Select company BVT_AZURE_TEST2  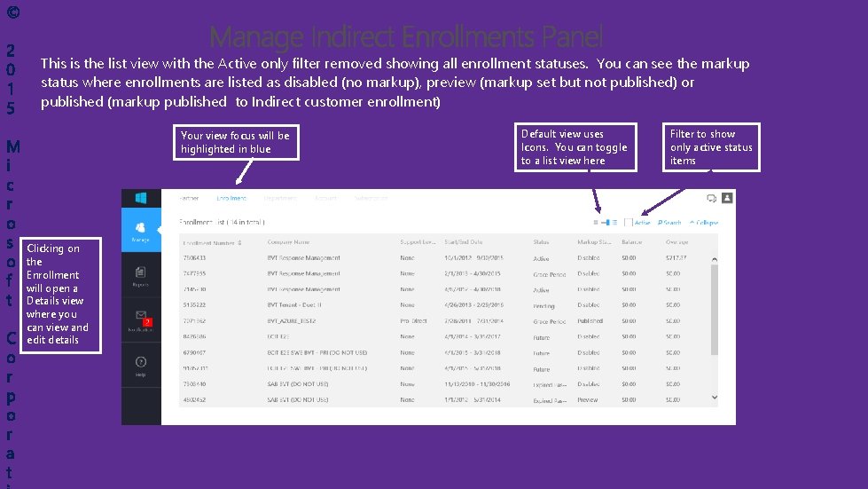tap(291, 321)
